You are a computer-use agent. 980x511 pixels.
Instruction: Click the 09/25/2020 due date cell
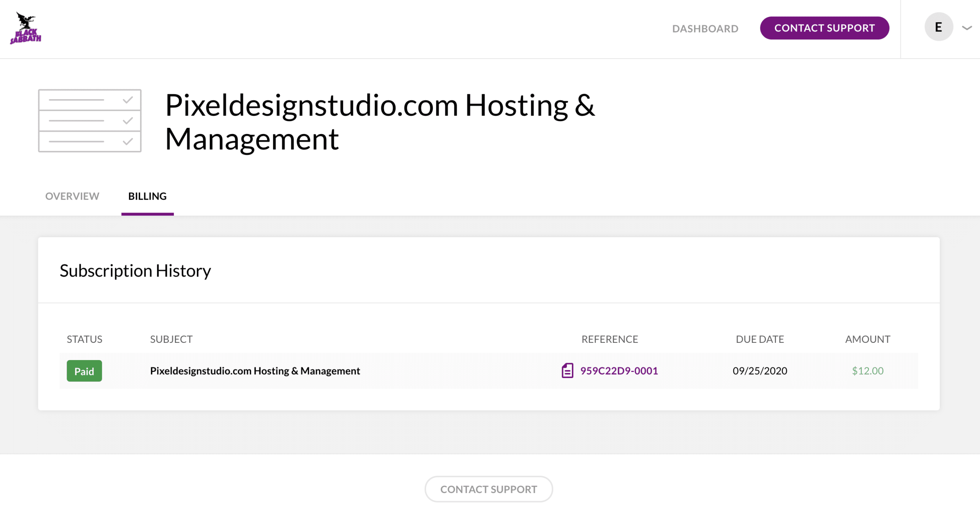[759, 370]
